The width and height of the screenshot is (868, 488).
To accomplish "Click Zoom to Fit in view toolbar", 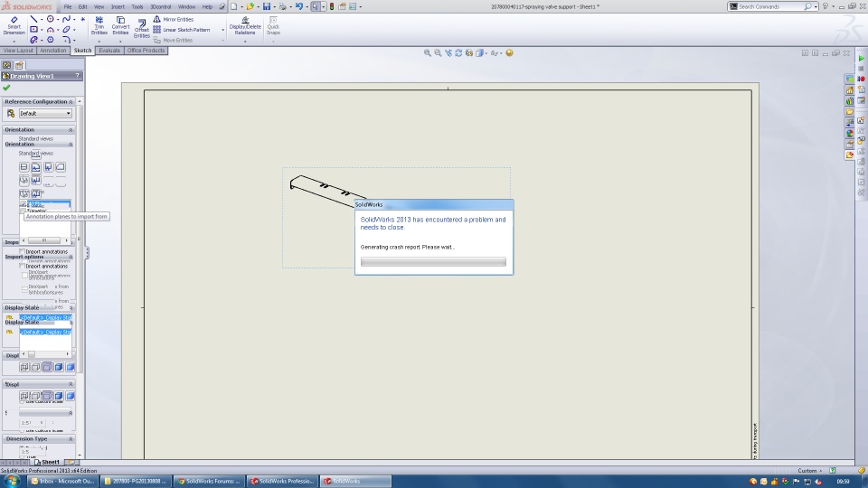I will pos(428,53).
